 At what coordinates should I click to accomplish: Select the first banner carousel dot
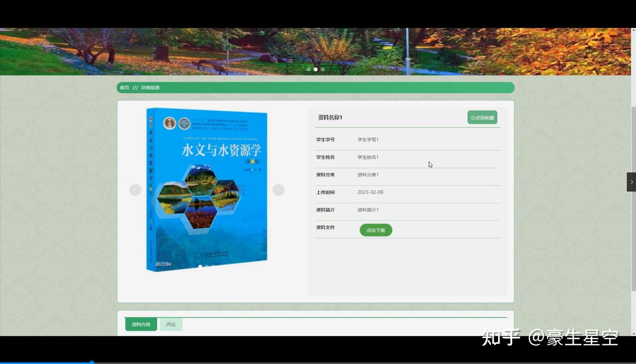[309, 69]
